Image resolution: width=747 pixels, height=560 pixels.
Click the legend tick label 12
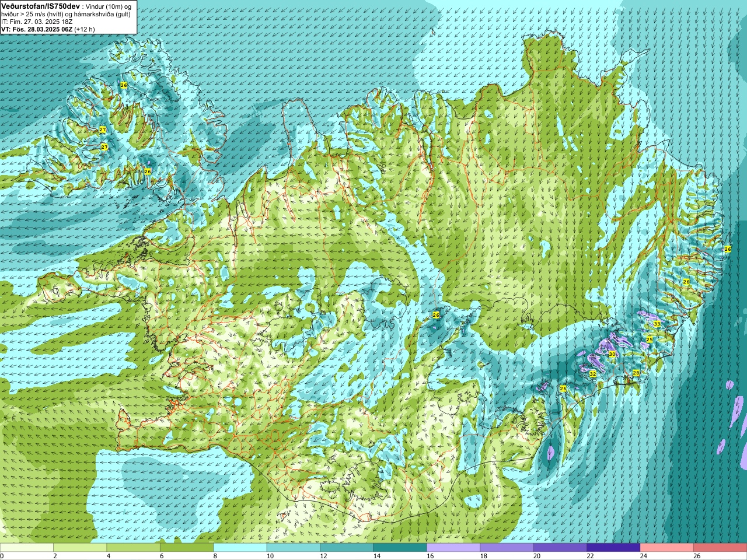click(x=323, y=556)
